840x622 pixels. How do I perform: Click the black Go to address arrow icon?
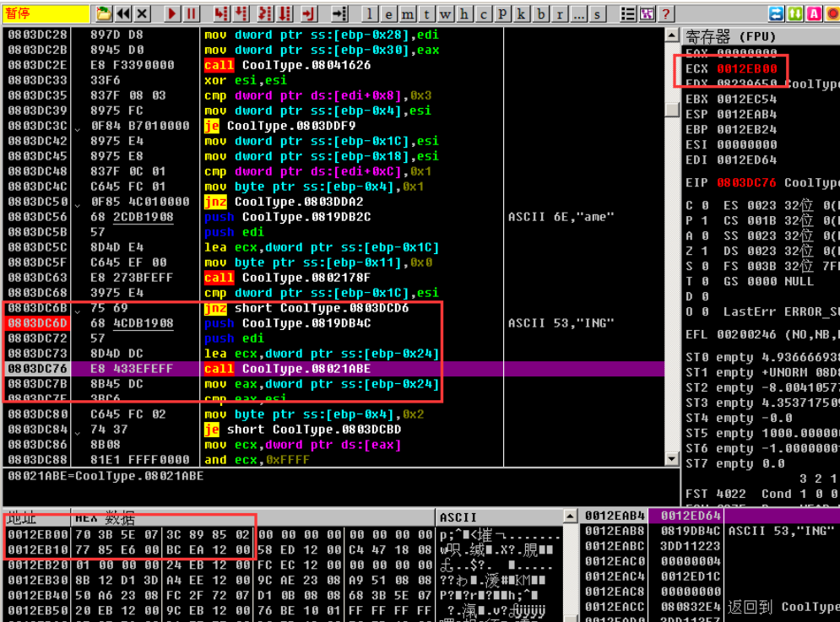click(339, 14)
